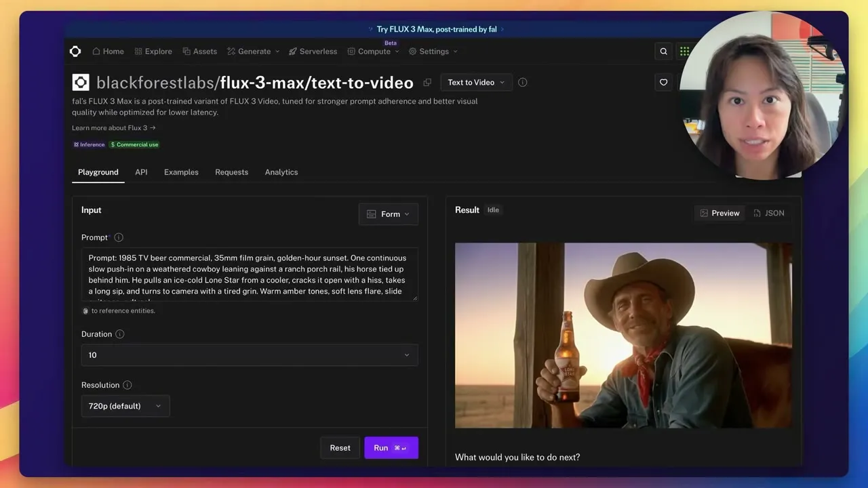
Task: Click the Reset button
Action: 340,448
